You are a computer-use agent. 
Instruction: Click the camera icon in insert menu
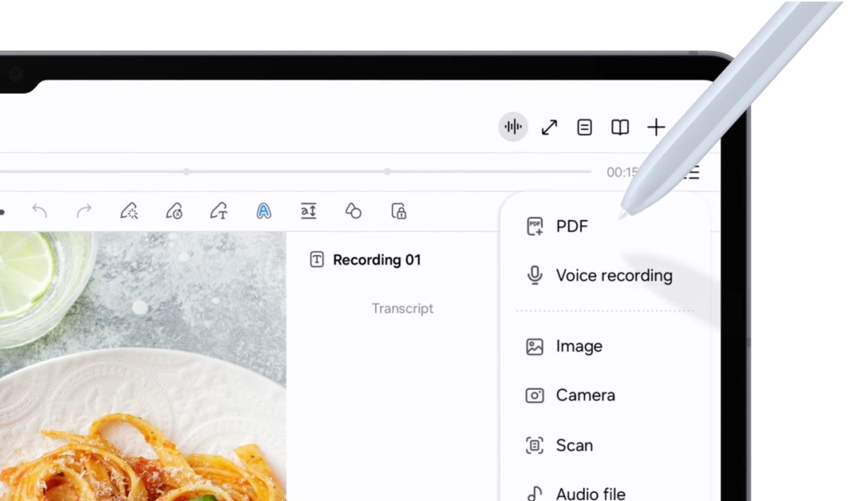tap(535, 395)
